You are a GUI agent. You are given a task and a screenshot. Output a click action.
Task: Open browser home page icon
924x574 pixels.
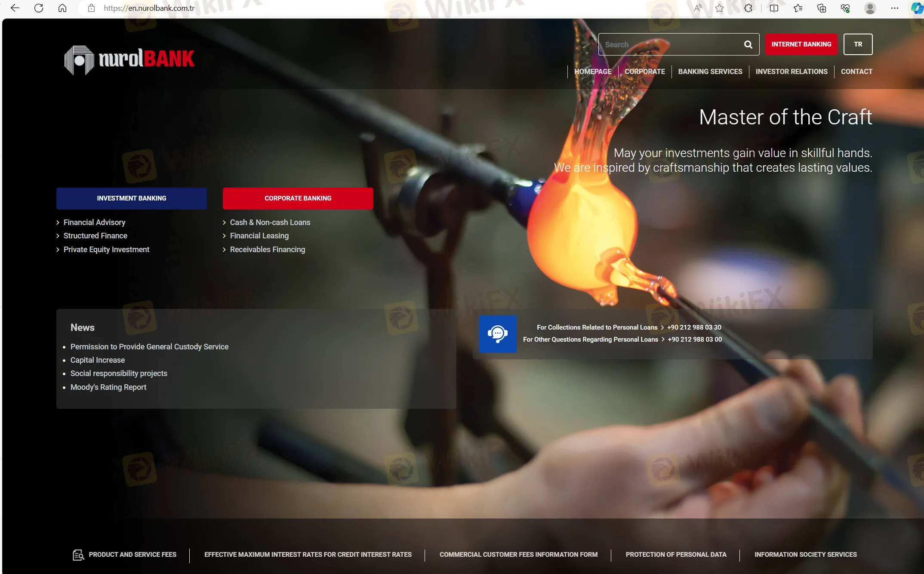(62, 8)
